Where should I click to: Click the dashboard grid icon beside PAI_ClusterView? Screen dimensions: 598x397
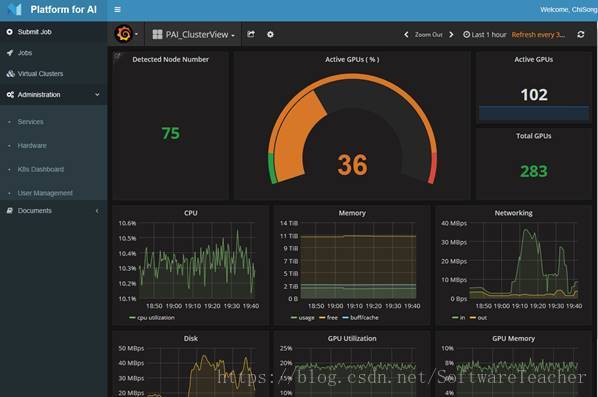(157, 34)
